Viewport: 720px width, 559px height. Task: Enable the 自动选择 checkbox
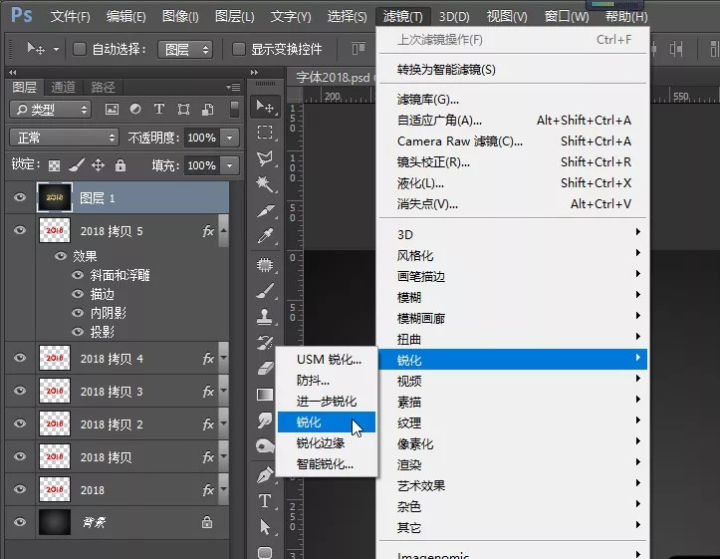(80, 49)
